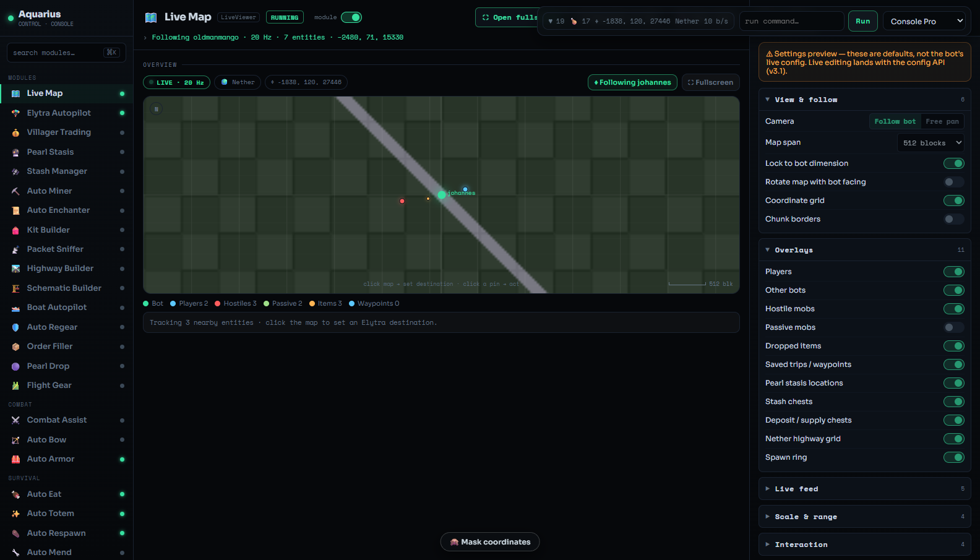Open the Combat Assist module
This screenshot has height=560, width=980.
tap(67, 420)
